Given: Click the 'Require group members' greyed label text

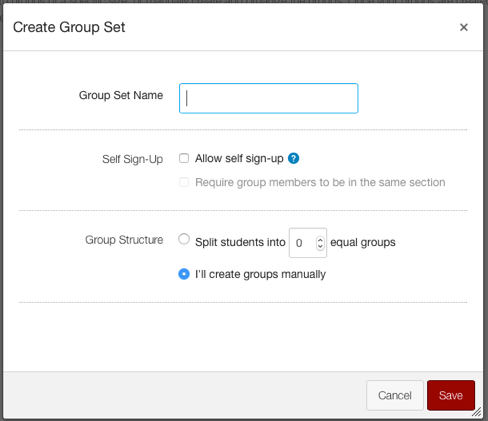Looking at the screenshot, I should click(320, 183).
